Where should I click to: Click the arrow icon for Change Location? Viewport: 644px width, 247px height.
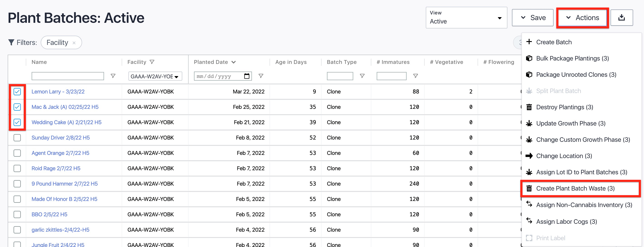click(529, 156)
